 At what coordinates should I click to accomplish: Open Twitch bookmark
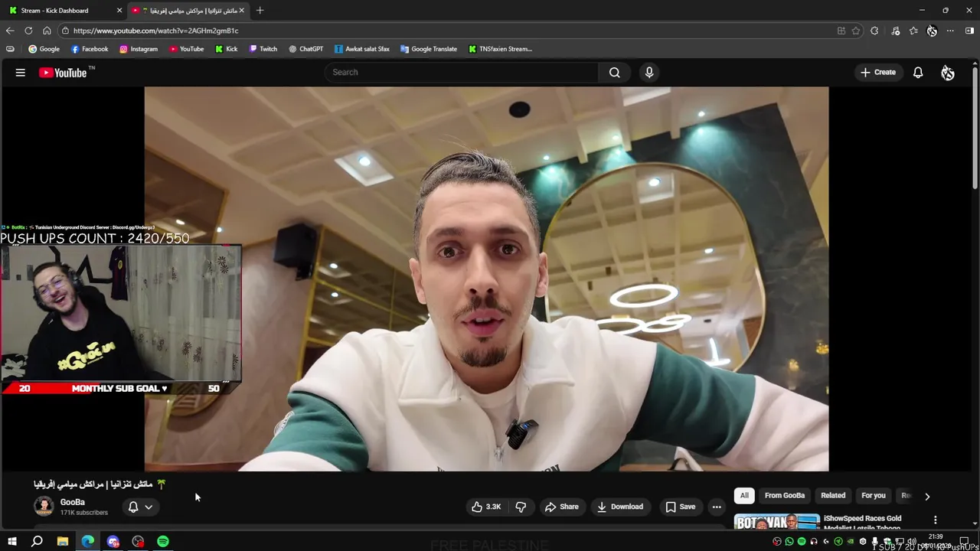(263, 49)
